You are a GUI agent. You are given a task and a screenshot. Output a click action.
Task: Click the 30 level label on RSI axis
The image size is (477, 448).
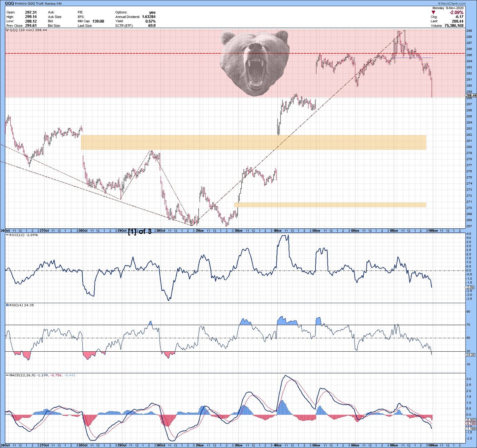tap(468, 351)
